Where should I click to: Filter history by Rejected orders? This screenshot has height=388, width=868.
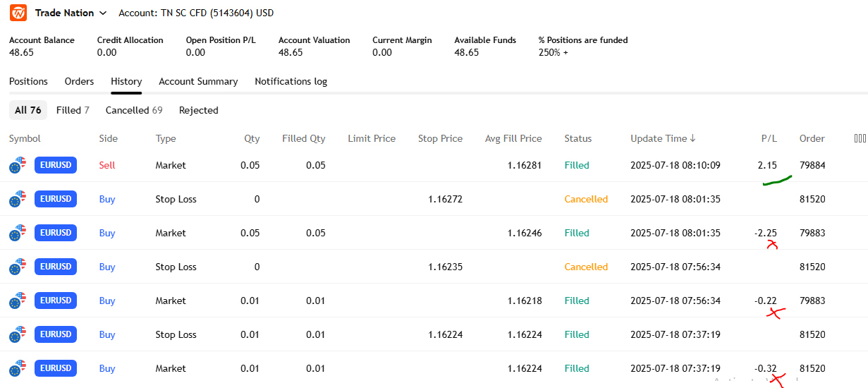[x=199, y=110]
